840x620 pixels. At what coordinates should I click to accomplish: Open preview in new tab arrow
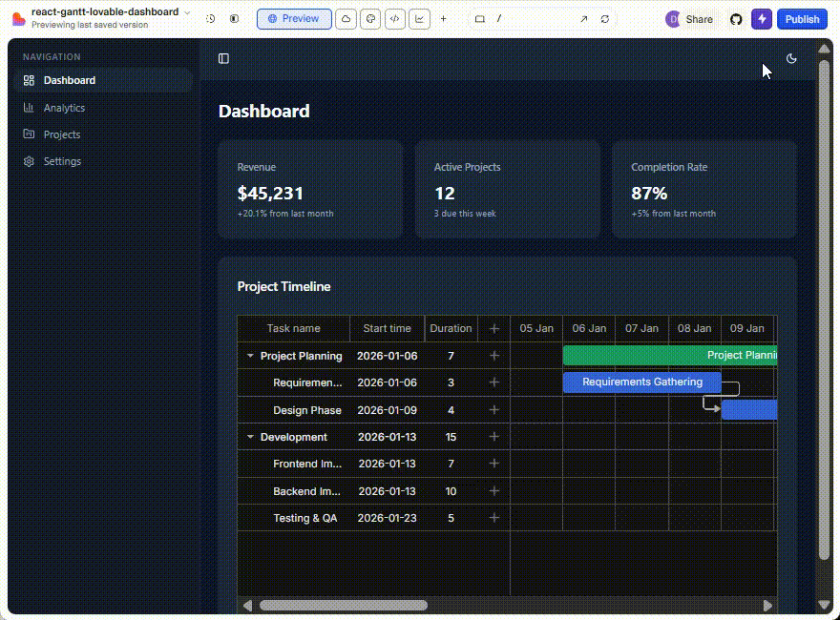tap(583, 19)
